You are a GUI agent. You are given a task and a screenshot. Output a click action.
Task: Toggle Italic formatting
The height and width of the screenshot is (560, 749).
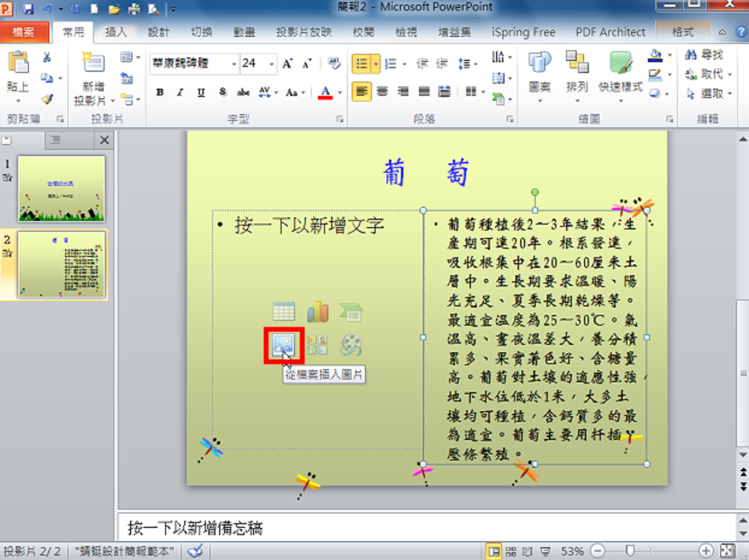[180, 92]
